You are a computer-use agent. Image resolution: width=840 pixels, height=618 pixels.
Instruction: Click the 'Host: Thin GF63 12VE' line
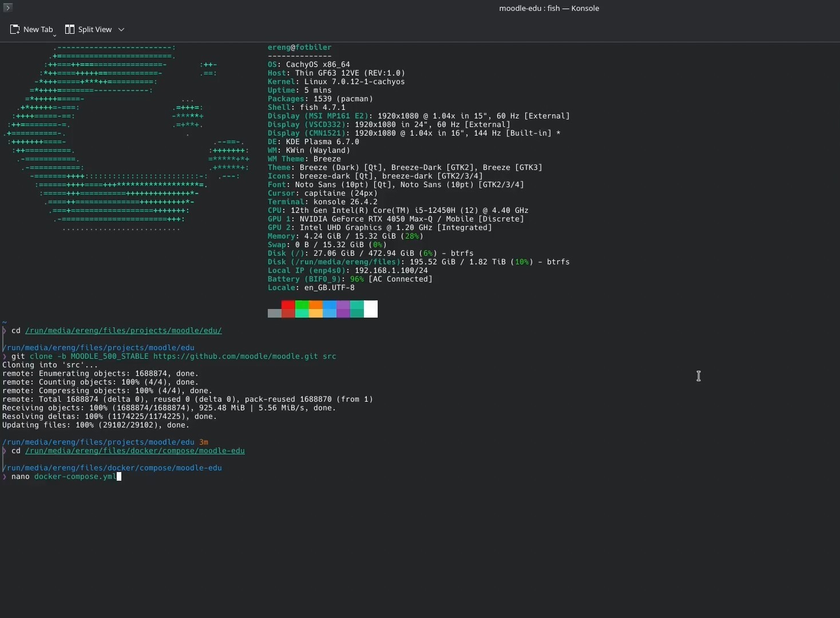coord(336,73)
